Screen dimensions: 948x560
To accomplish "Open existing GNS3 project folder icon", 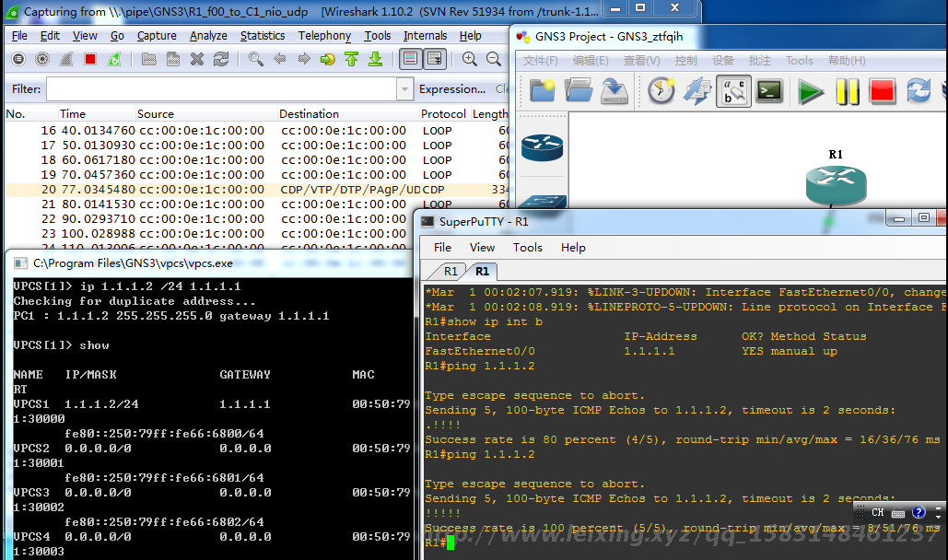I will click(579, 91).
